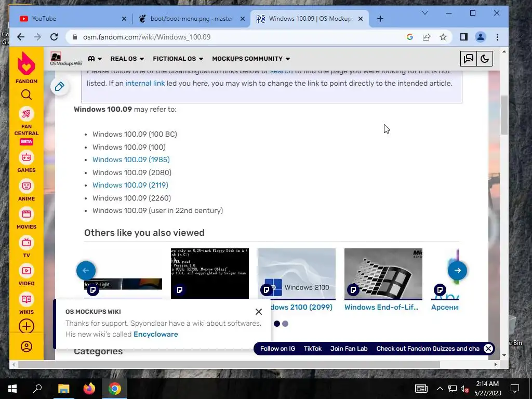Open Video play icon in sidebar

coord(26,271)
